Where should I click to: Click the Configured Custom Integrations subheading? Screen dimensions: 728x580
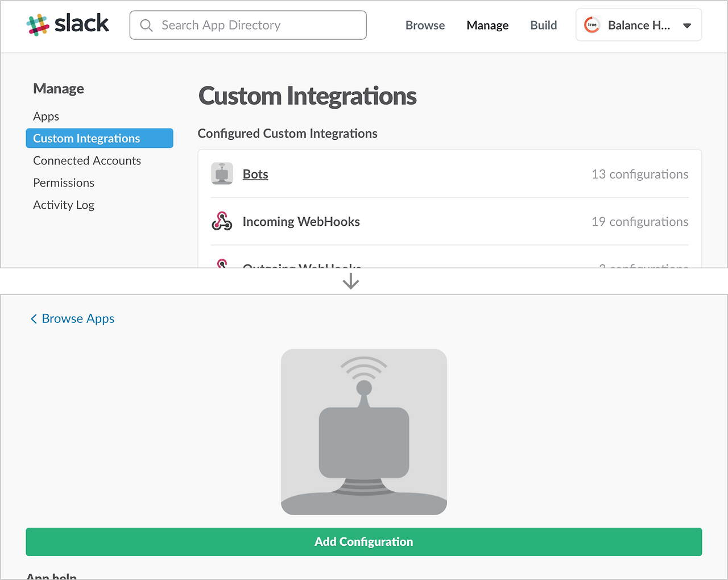tap(288, 133)
